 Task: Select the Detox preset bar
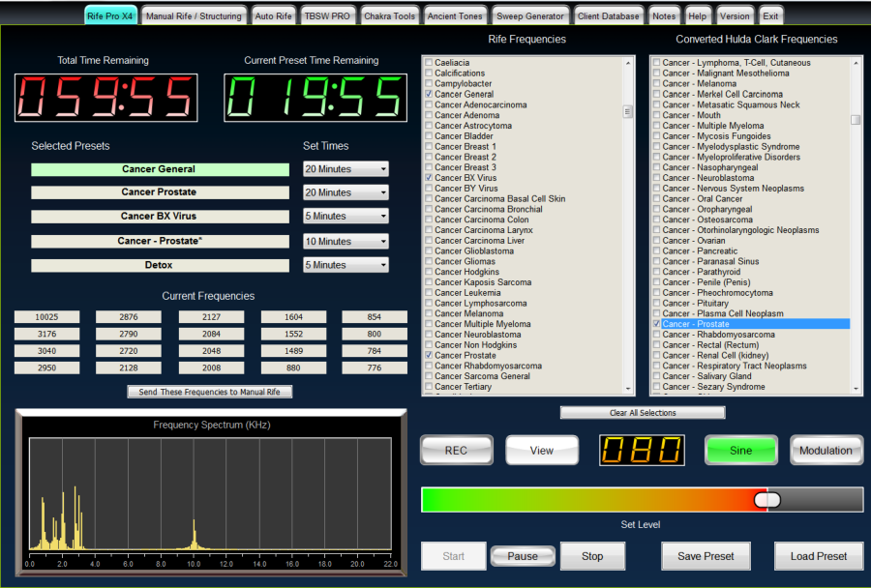160,265
